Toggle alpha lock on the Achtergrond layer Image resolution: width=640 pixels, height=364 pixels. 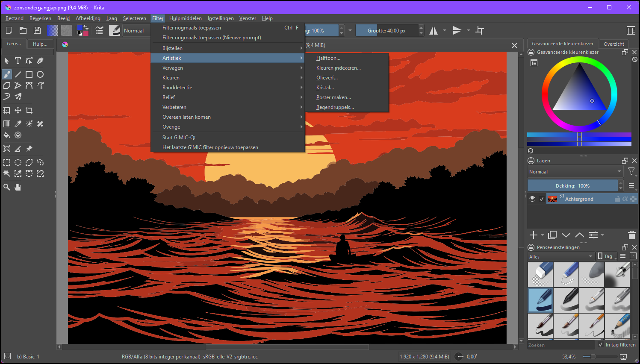(x=625, y=199)
